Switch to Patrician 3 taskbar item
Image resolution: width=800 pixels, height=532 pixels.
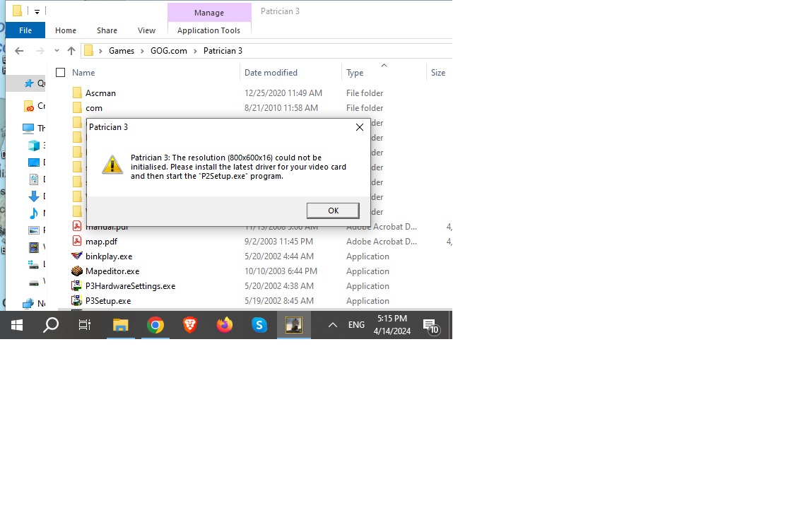pyautogui.click(x=294, y=325)
